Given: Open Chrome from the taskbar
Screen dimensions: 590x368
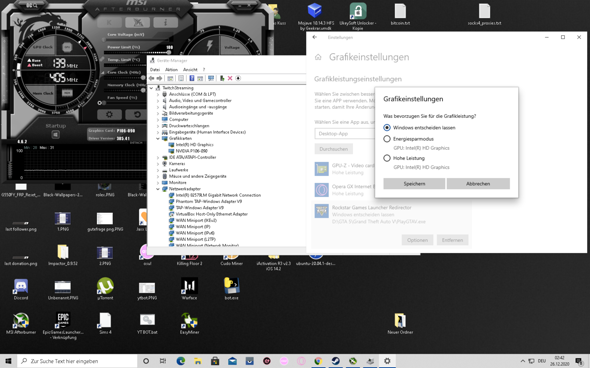Looking at the screenshot, I should 318,361.
